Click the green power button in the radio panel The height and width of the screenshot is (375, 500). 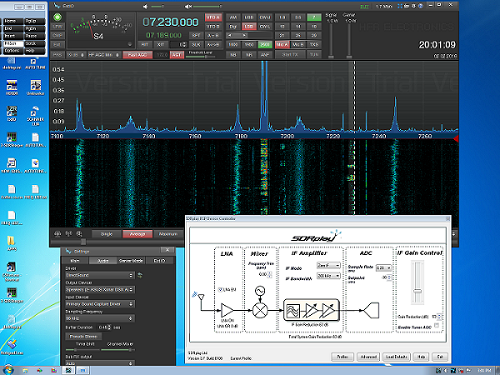58,17
